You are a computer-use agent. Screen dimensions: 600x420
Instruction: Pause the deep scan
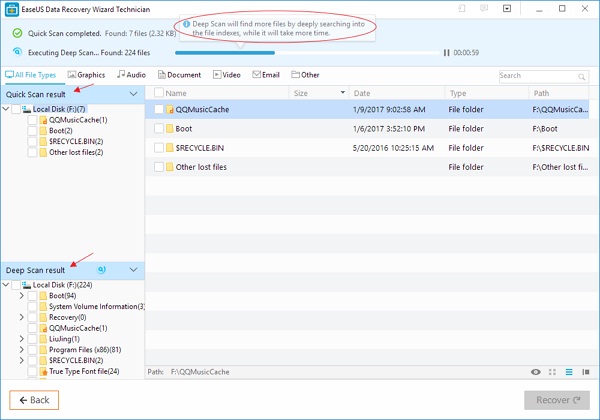[446, 53]
